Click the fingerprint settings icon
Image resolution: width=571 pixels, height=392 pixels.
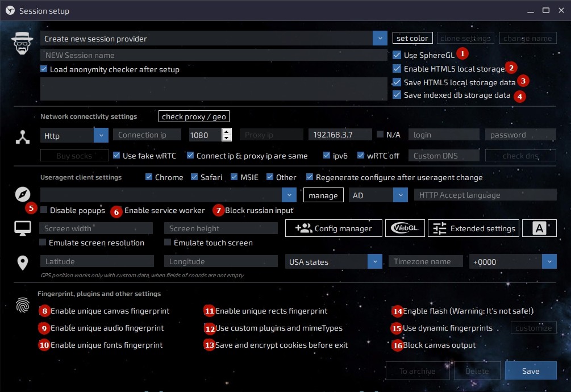(x=22, y=306)
